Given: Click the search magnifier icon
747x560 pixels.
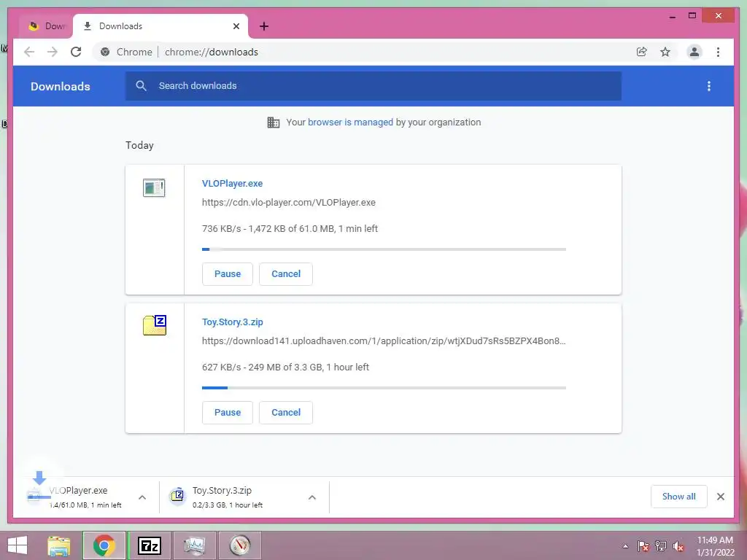Looking at the screenshot, I should 141,86.
